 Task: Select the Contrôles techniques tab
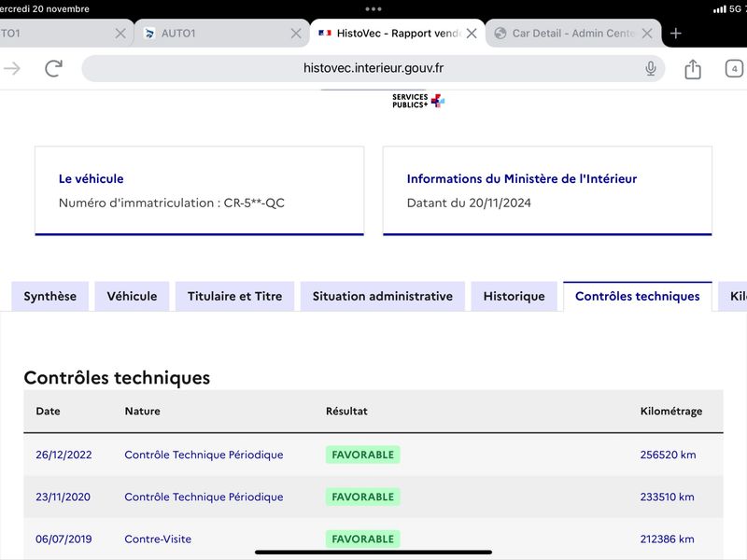coord(638,296)
